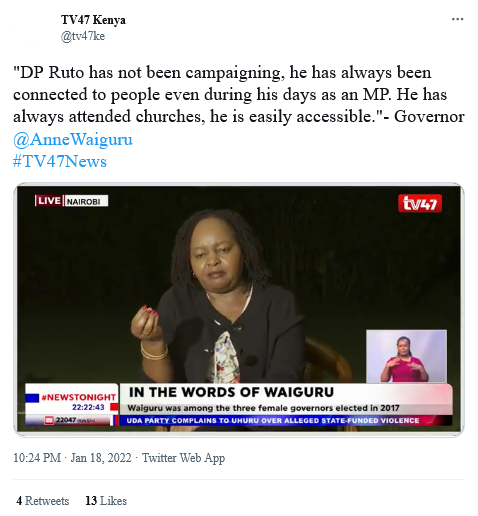
Task: View the 13 Likes list
Action: click(106, 501)
